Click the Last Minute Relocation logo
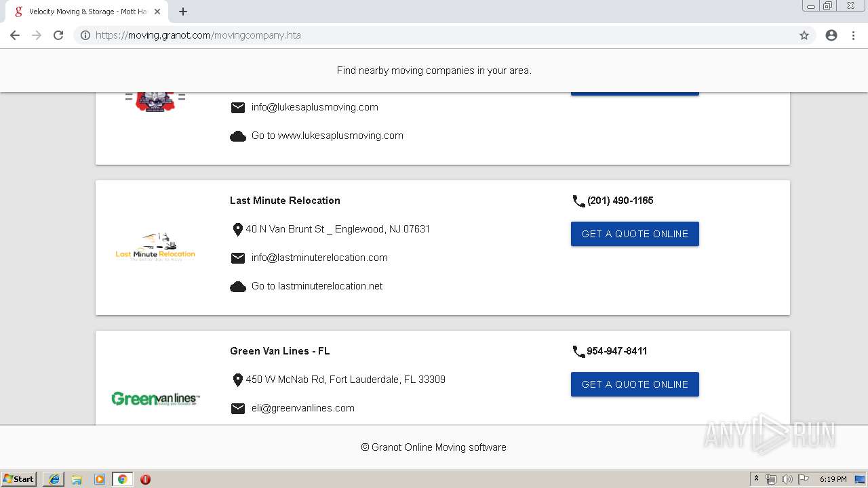This screenshot has height=488, width=868. pos(155,247)
